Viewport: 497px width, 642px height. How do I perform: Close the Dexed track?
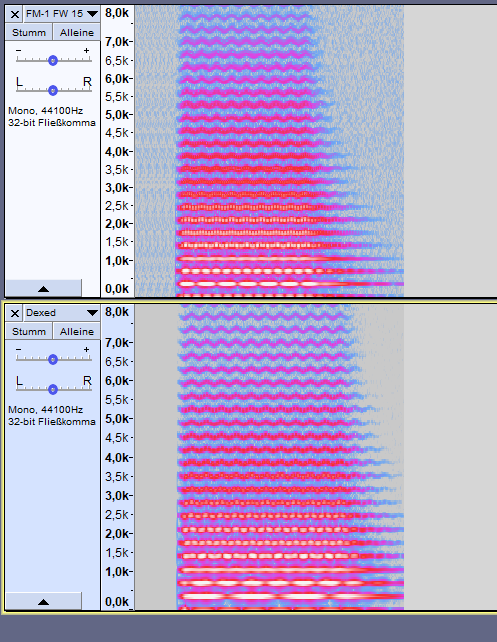pyautogui.click(x=15, y=313)
